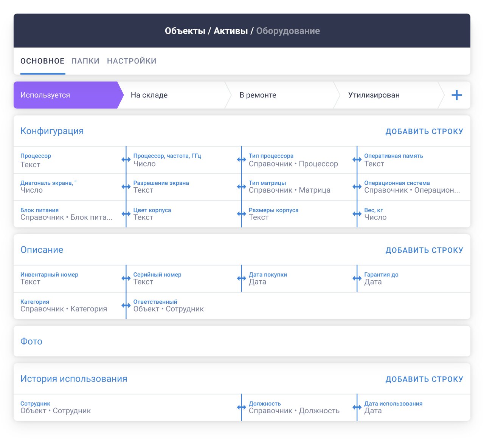Select the В ремонте status stage
484x448 pixels.
click(x=258, y=95)
